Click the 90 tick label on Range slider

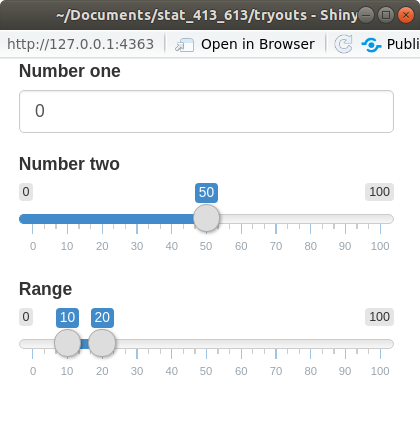click(x=345, y=371)
